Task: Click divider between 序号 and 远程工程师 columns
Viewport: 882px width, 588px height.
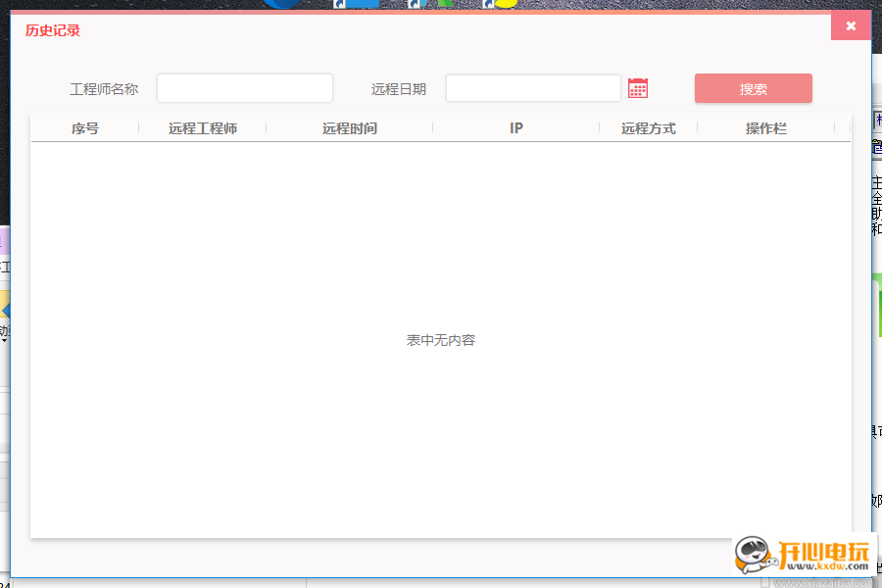Action: (139, 128)
